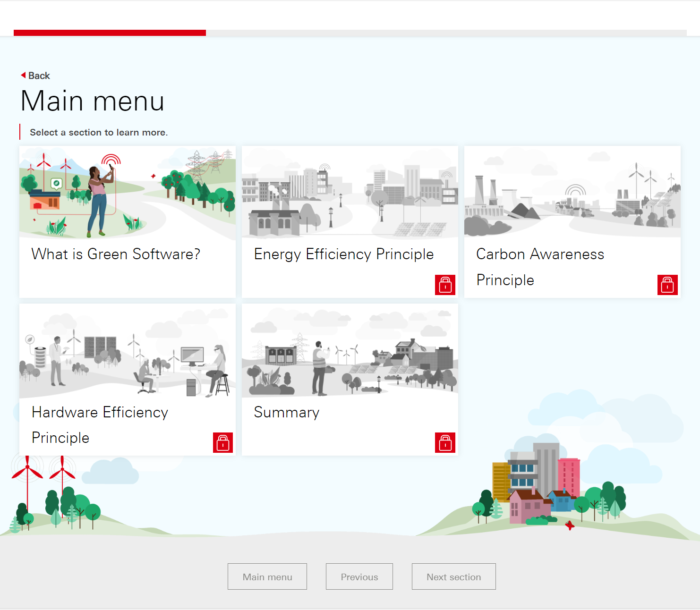
Task: Click the Back link
Action: point(38,75)
